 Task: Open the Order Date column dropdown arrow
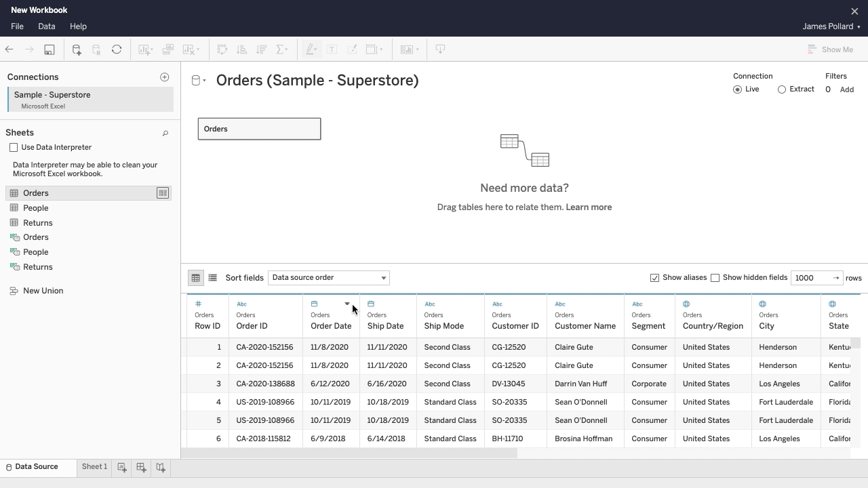click(x=347, y=304)
